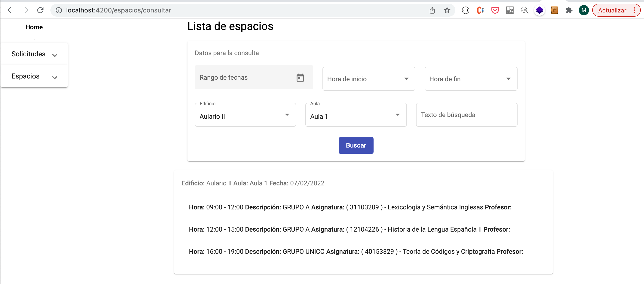644x284 pixels.
Task: Click the address bar URL
Action: pos(119,10)
